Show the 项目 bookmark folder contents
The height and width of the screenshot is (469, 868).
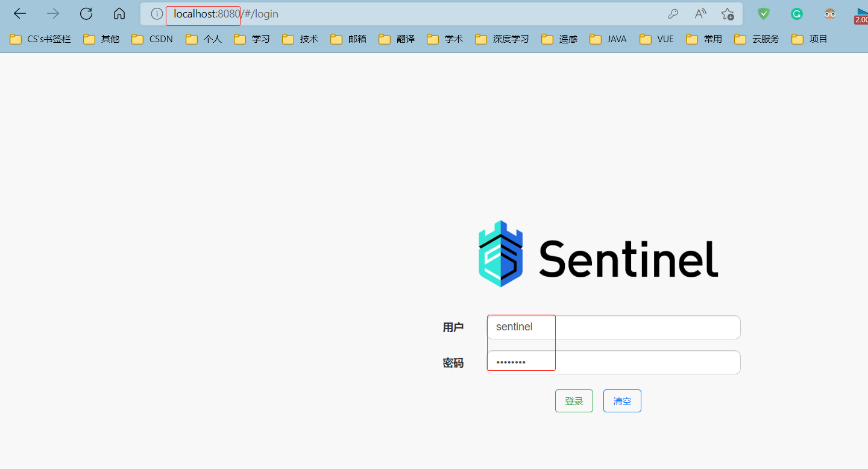(x=810, y=39)
